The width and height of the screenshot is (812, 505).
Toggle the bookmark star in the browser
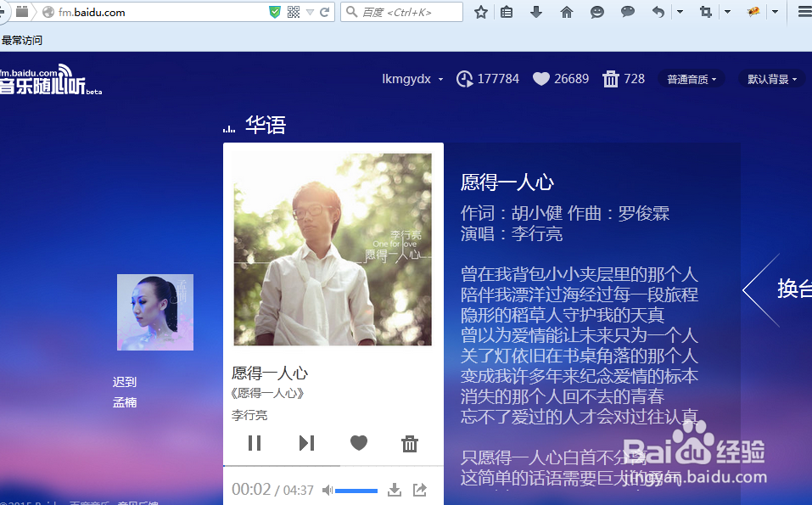481,12
